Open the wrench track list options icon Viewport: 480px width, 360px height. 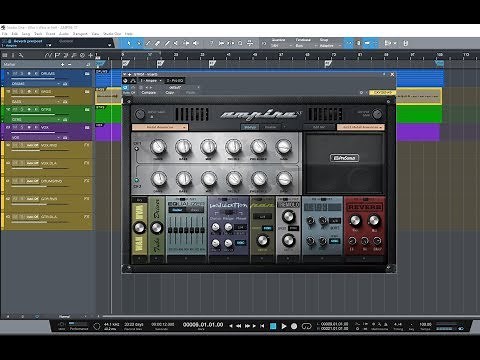[x=21, y=55]
